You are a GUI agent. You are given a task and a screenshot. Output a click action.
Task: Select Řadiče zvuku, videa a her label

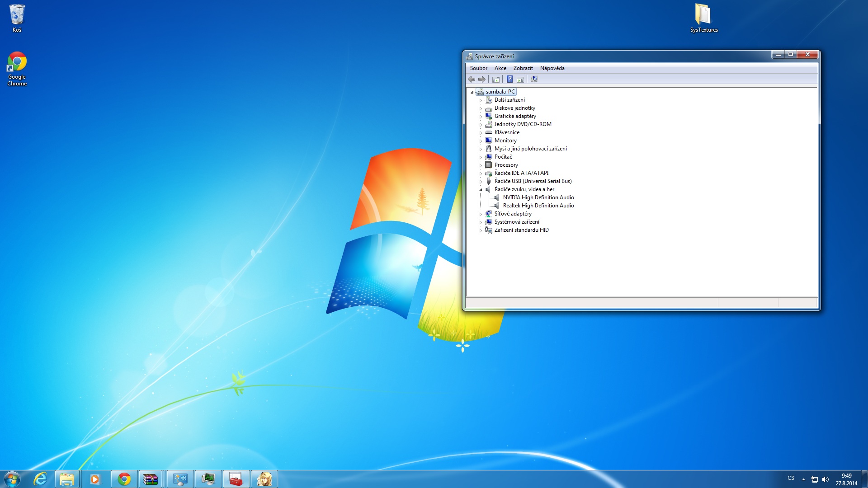(524, 189)
